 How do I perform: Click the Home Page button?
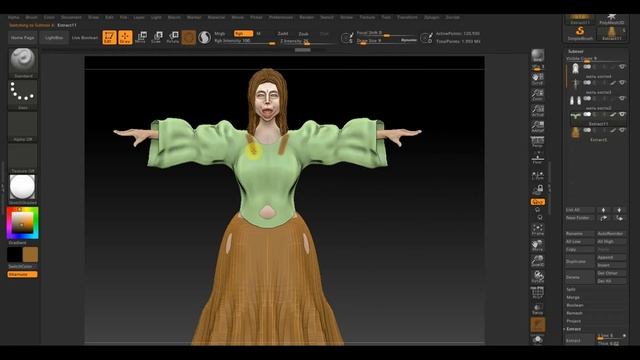pos(22,38)
